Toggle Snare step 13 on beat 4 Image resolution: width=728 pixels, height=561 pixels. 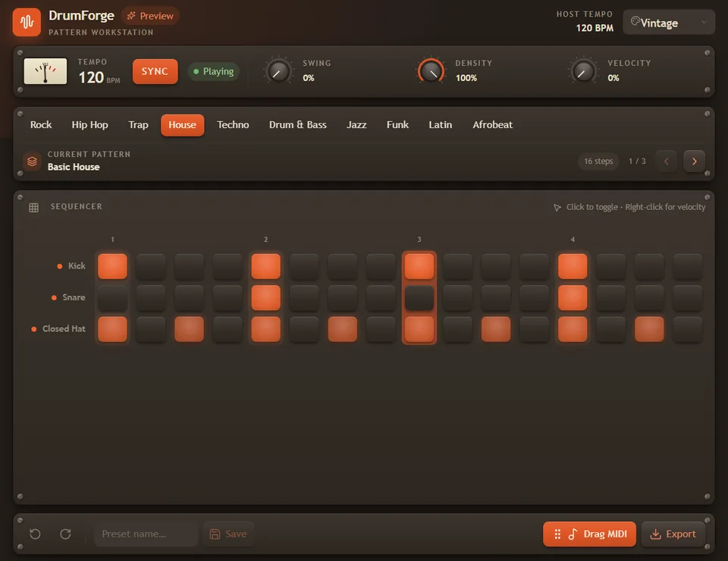coord(573,297)
